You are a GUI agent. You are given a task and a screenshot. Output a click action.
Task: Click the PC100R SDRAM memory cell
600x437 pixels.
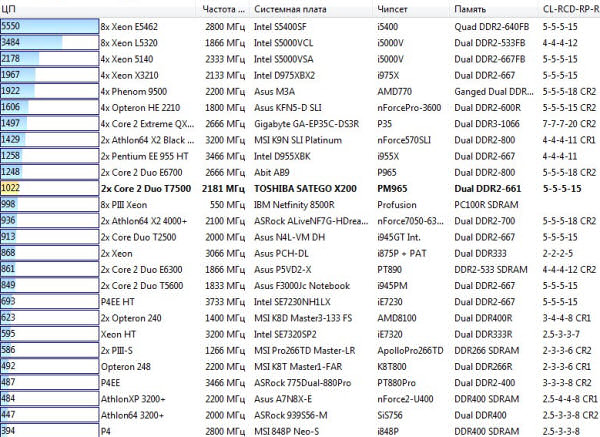tap(486, 205)
